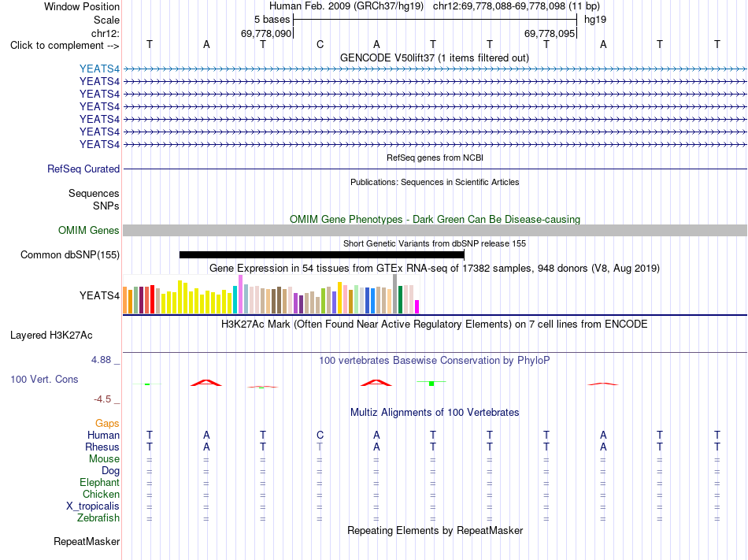Click the SNPs label of Publications track
748x560 pixels.
tap(106, 206)
